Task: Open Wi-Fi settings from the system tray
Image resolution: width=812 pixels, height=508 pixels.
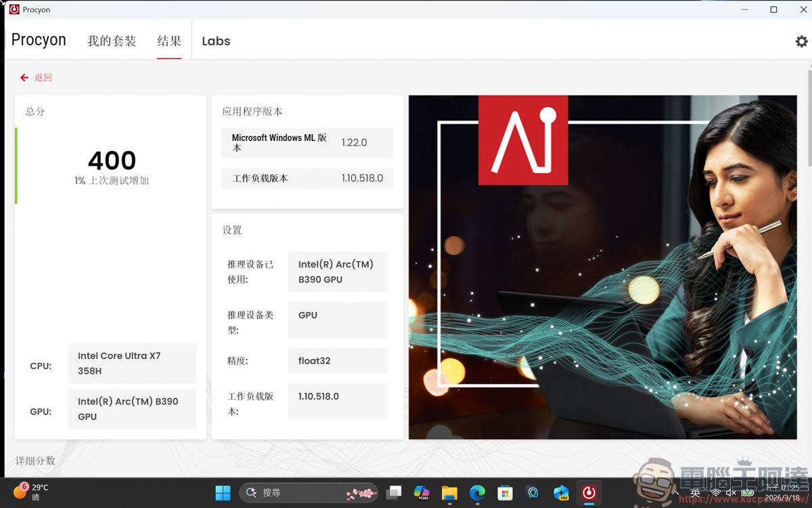Action: [717, 493]
